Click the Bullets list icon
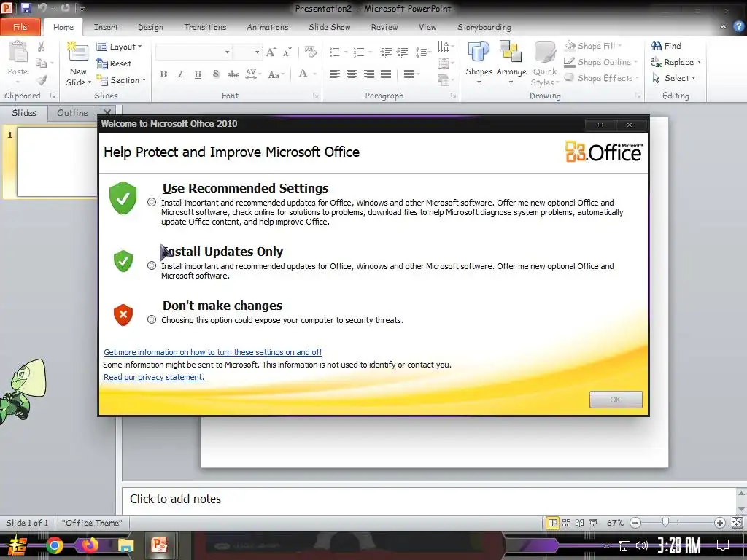Viewport: 747px width, 560px height. click(335, 52)
